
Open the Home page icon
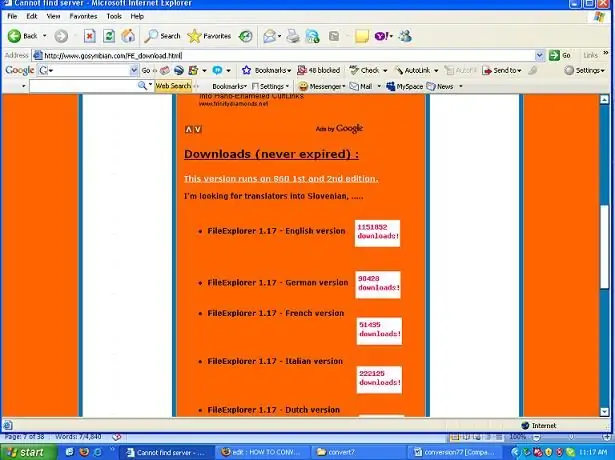[x=128, y=36]
